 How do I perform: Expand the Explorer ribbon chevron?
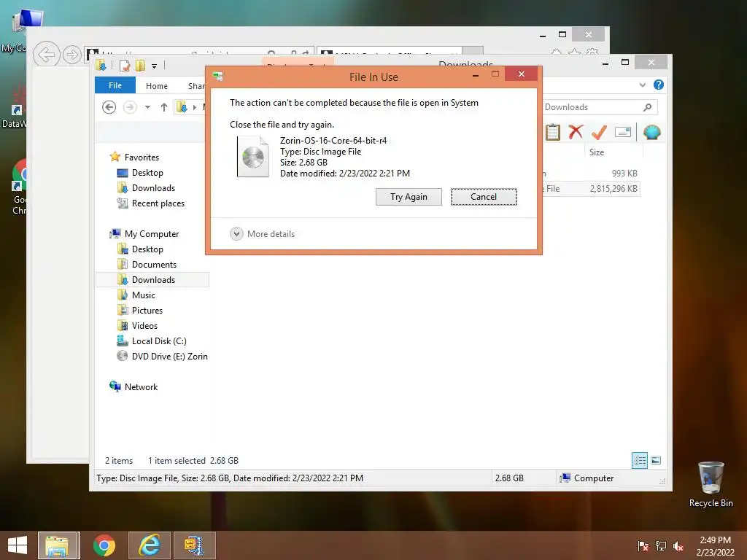tap(642, 85)
